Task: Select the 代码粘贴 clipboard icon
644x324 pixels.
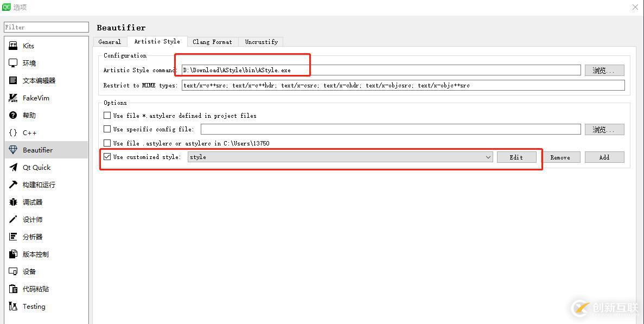Action: (x=13, y=289)
